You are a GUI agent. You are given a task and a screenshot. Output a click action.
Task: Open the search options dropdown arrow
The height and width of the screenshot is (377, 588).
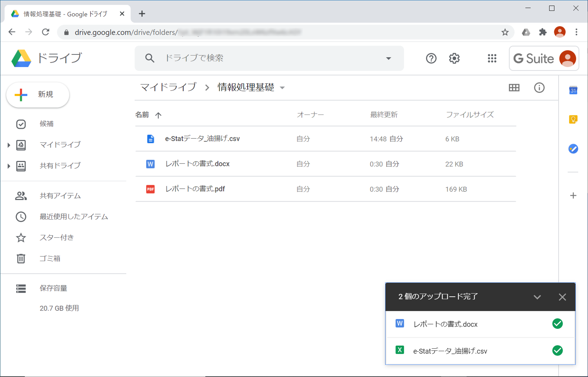388,58
